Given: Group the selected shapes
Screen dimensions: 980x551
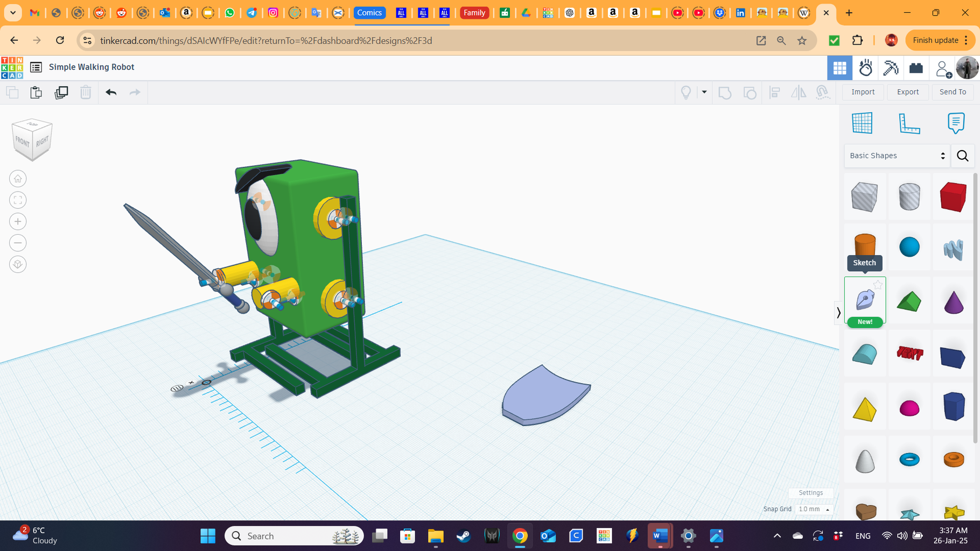Looking at the screenshot, I should [725, 92].
